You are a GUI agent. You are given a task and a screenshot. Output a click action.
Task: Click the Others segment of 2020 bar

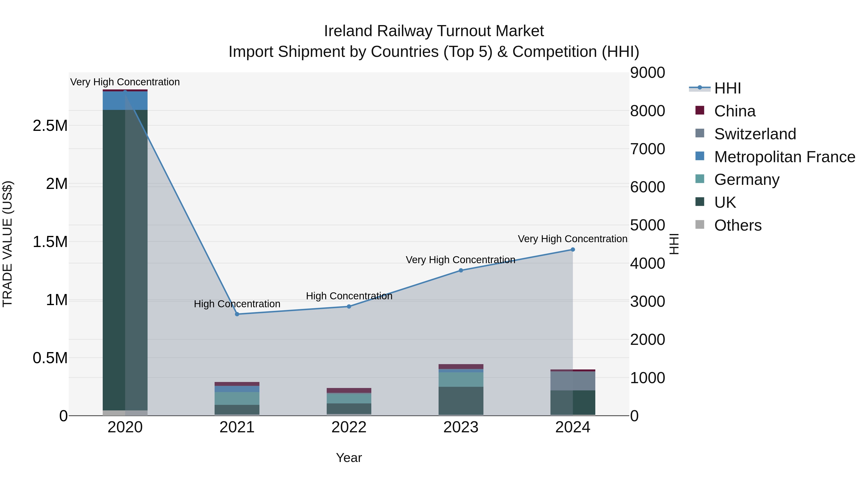tap(125, 413)
